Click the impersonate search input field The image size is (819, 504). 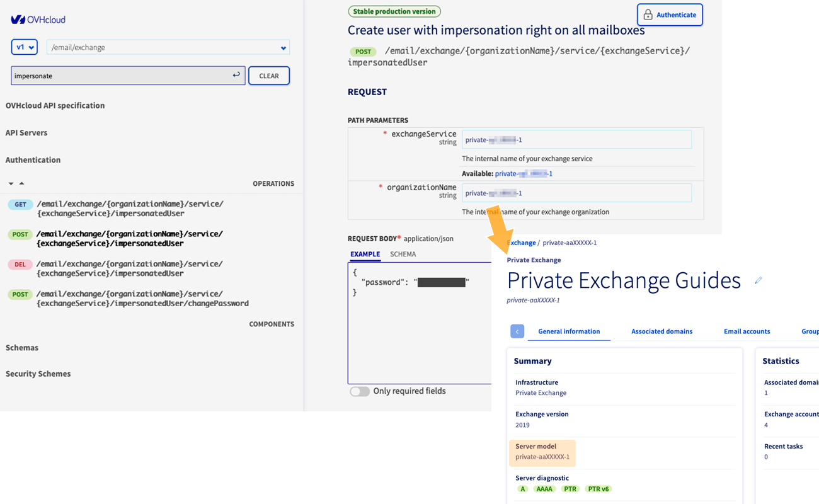[x=94, y=75]
